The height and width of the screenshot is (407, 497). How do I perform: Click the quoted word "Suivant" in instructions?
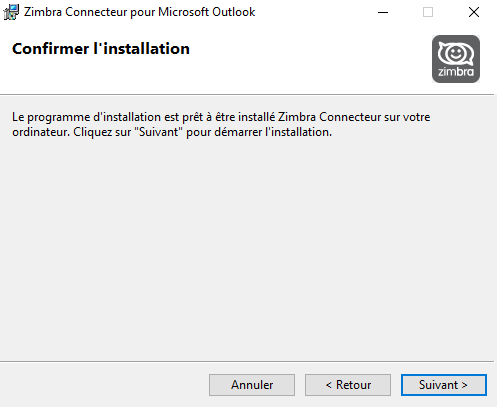click(x=158, y=132)
